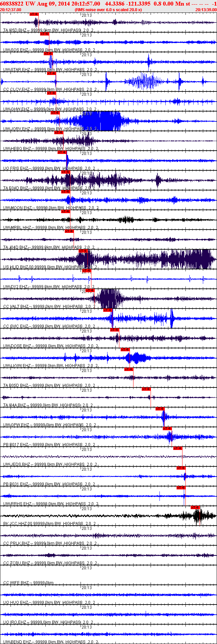Select the red pick flag on CC BVIC trace

(108, 310)
